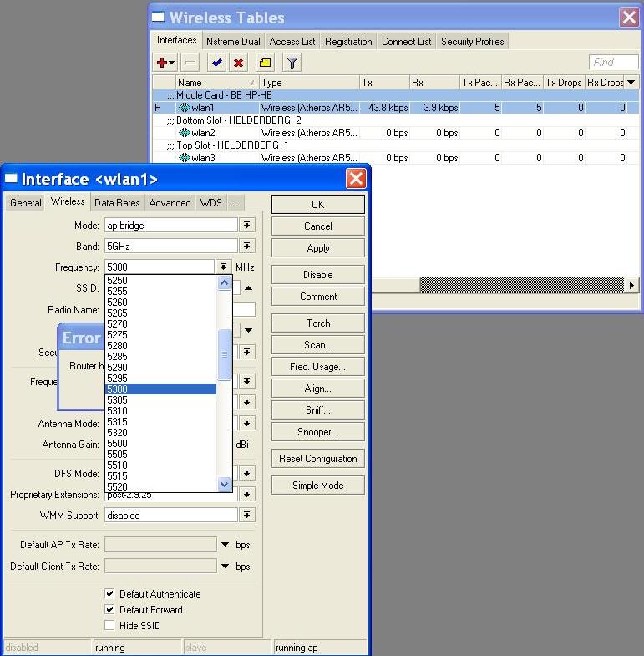Switch to Connect List tab
The width and height of the screenshot is (644, 656).
[407, 42]
